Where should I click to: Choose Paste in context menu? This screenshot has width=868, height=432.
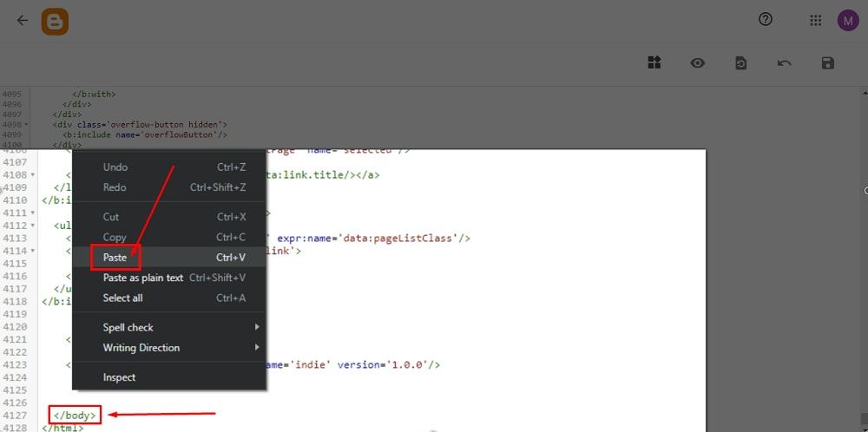[169, 258]
